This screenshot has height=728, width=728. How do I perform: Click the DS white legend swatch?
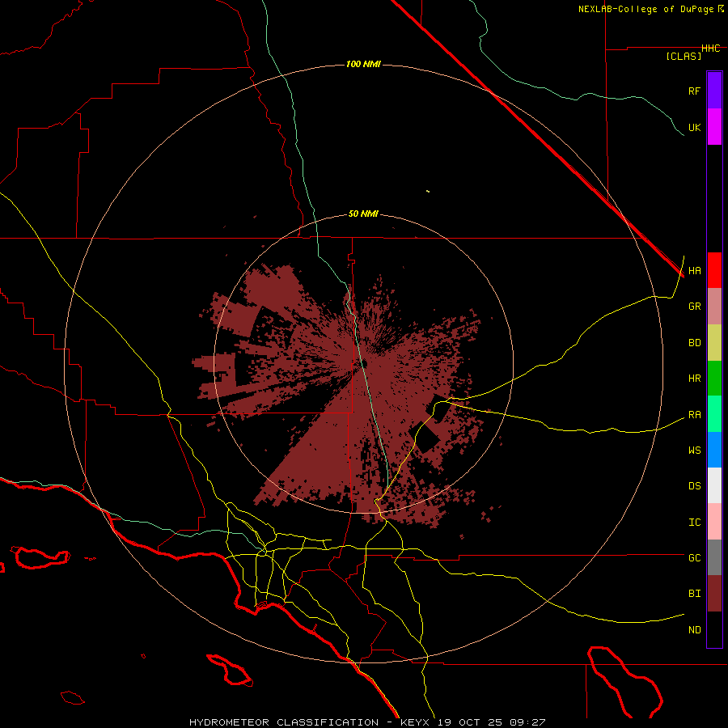click(714, 485)
